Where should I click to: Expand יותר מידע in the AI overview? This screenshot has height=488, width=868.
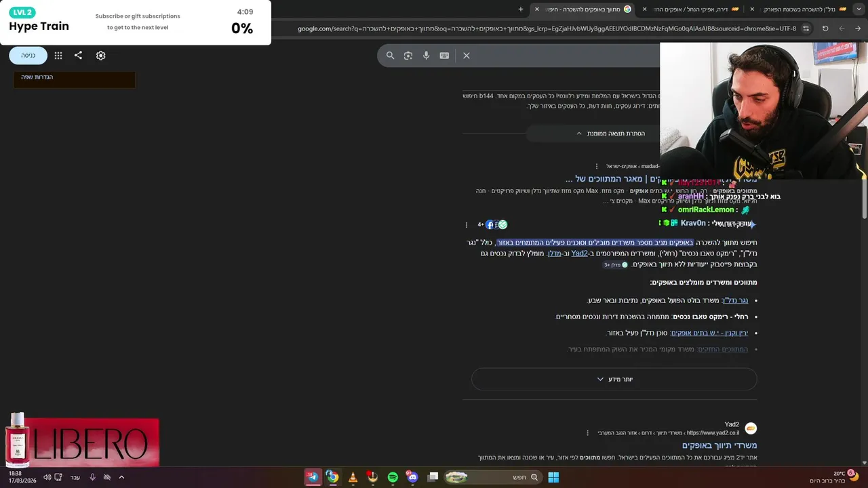click(614, 379)
